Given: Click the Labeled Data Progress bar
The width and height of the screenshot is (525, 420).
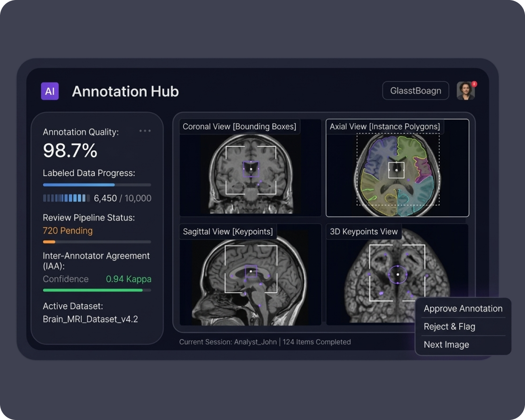Looking at the screenshot, I should (97, 185).
